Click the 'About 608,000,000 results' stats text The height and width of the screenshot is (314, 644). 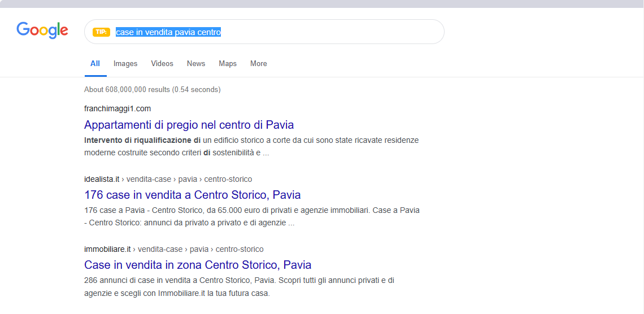(x=153, y=89)
